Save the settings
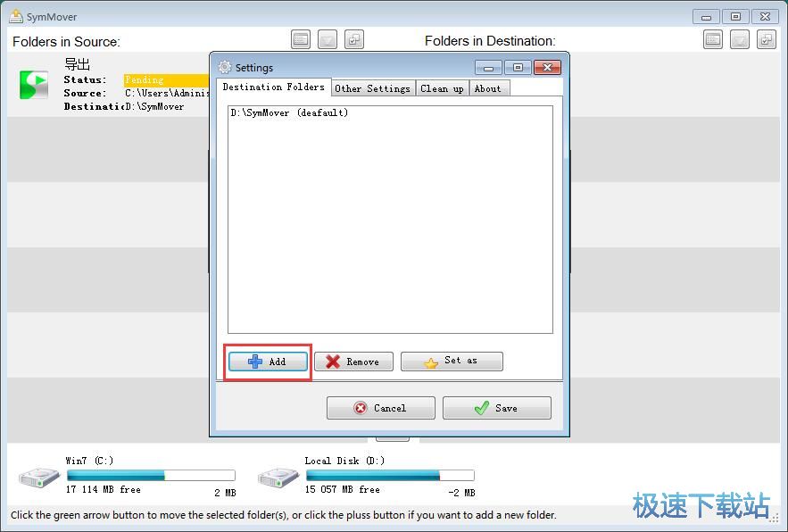 [x=497, y=408]
